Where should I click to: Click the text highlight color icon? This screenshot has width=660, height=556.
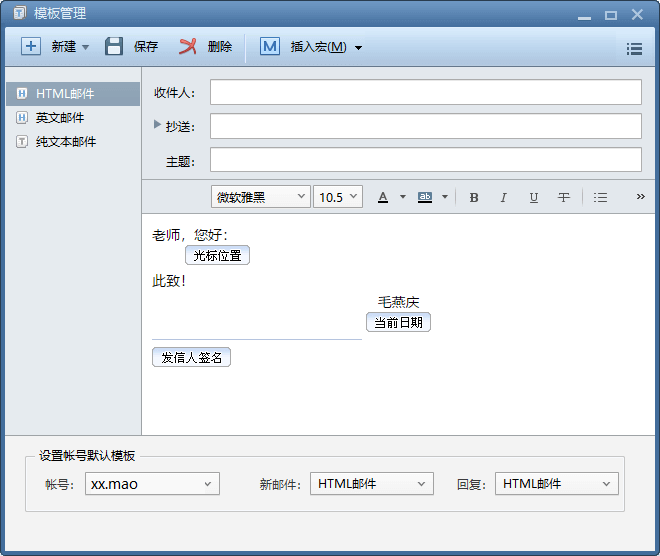[x=425, y=197]
